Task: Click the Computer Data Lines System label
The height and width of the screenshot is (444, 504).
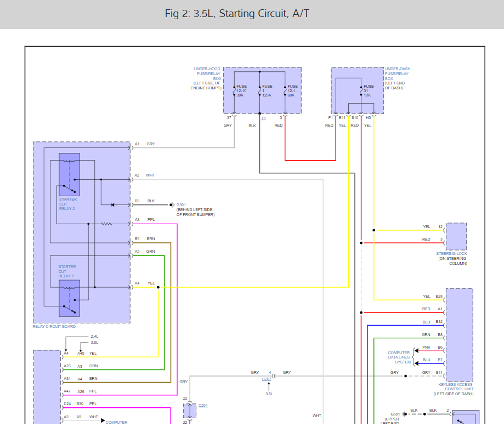Action: pyautogui.click(x=399, y=357)
